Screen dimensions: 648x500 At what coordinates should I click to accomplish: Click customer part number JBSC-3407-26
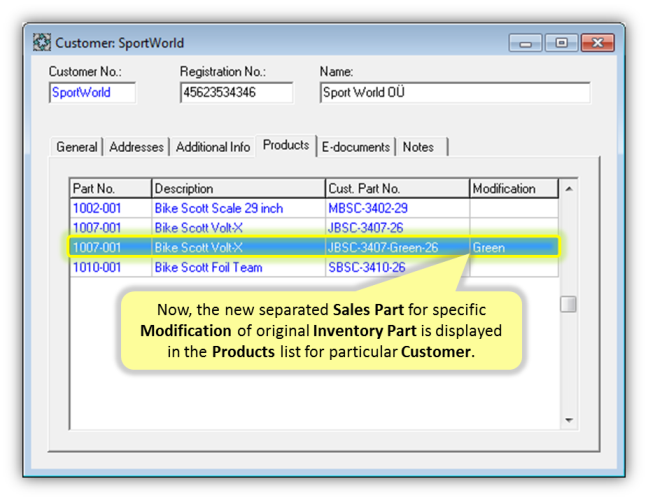point(365,228)
